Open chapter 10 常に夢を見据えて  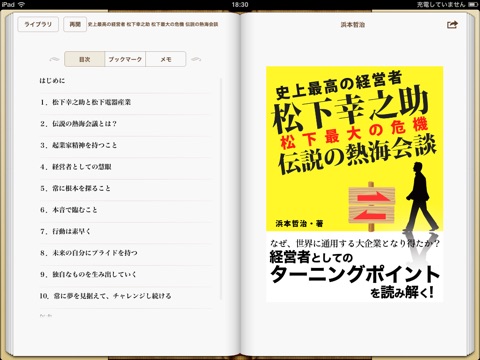[126, 296]
